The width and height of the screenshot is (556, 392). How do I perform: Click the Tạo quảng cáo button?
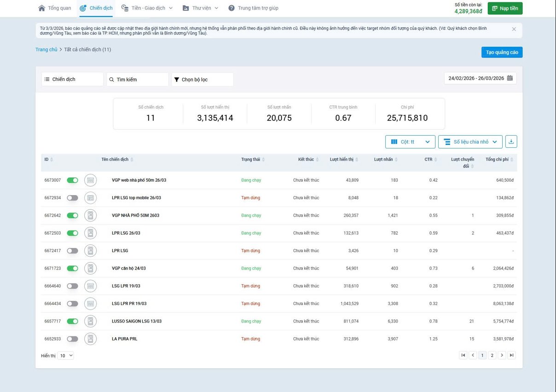(502, 52)
